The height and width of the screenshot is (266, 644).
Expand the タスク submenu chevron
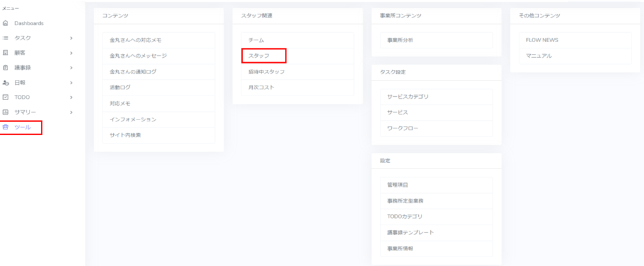[x=71, y=38]
